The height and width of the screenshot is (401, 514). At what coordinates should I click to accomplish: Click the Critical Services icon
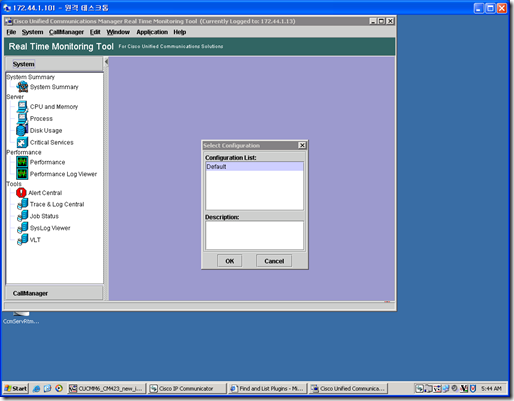click(x=22, y=142)
